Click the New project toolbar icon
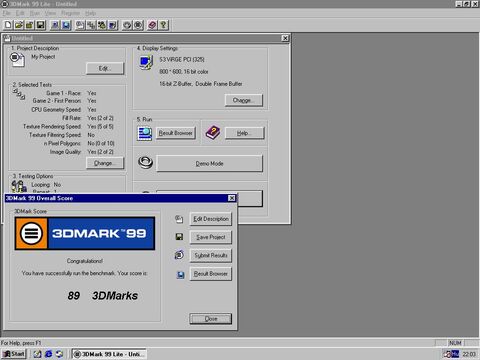The image size is (480, 360). (8, 25)
